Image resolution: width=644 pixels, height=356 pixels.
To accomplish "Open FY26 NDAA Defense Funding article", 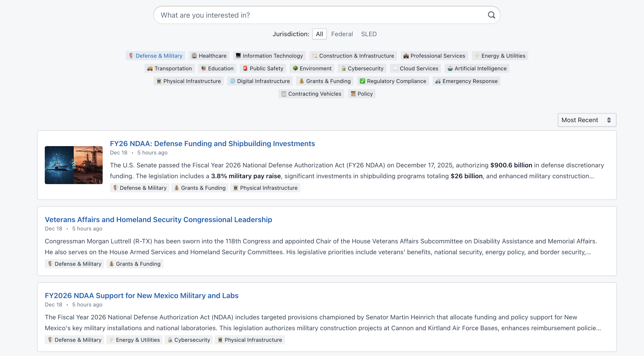I will pyautogui.click(x=212, y=144).
